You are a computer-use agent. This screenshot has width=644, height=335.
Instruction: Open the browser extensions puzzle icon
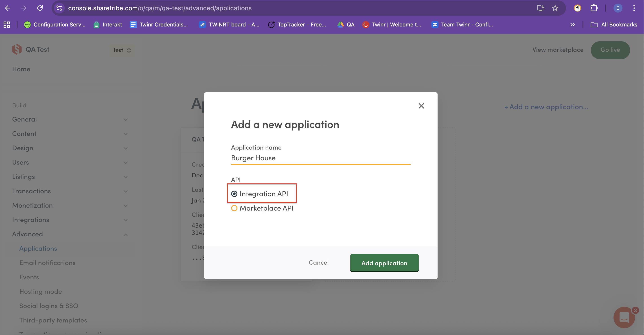tap(594, 8)
